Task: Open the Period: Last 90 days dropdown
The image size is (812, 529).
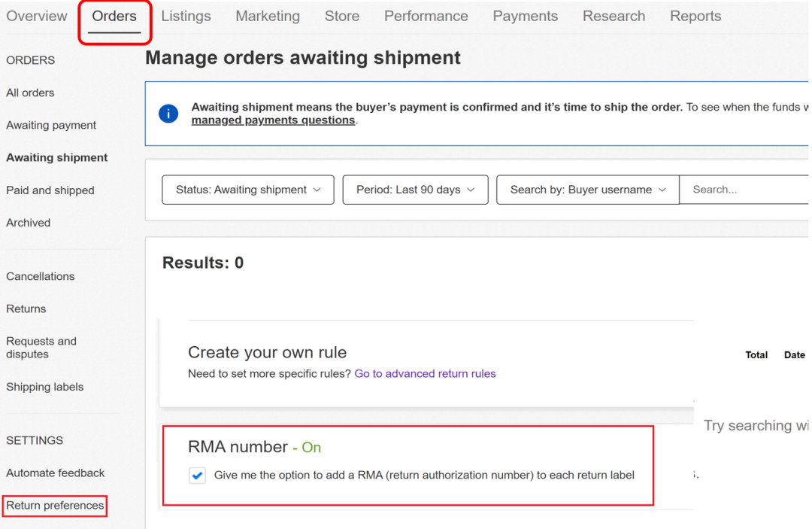Action: click(415, 190)
